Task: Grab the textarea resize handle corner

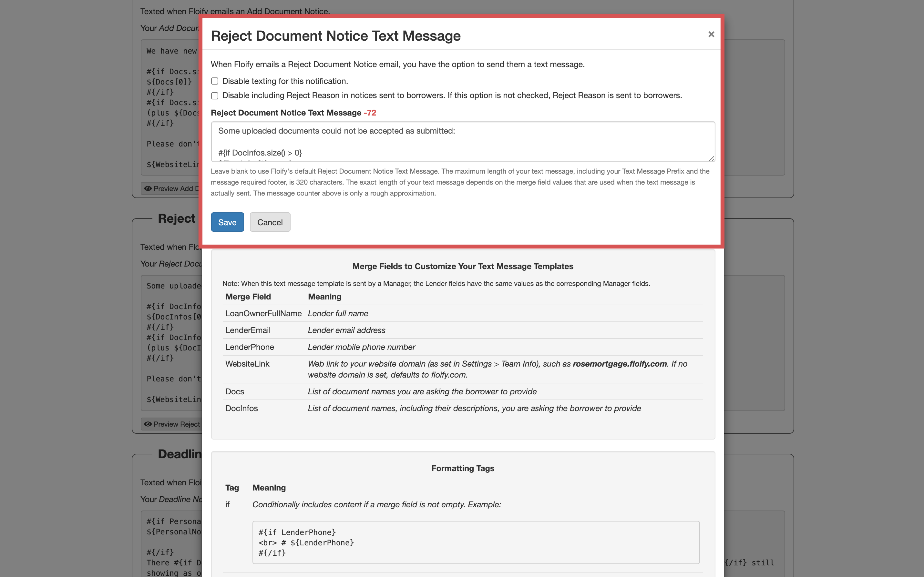Action: 712,158
